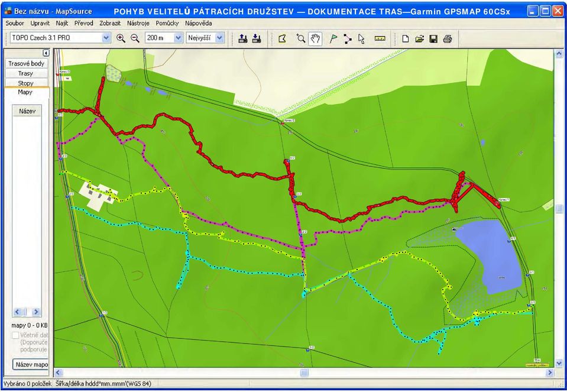Click the map list's scroll left arrow

17,312
